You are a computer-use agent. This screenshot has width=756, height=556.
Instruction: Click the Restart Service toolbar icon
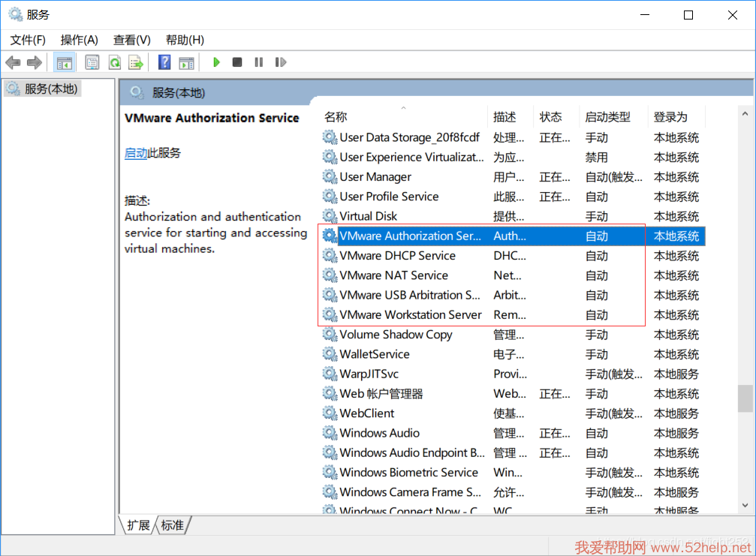pyautogui.click(x=281, y=62)
